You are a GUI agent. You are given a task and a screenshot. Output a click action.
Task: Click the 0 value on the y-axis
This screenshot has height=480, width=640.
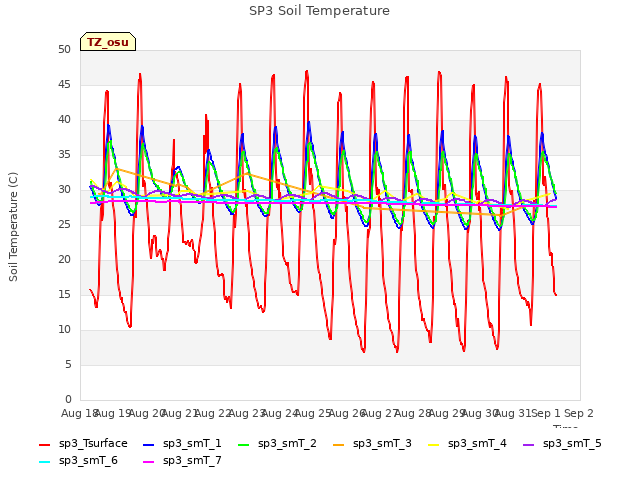click(68, 399)
